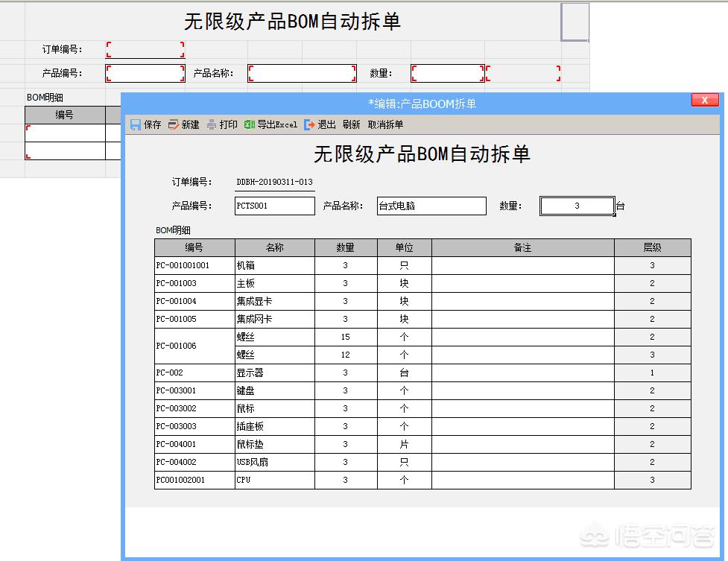Click the floppy disk icon on toolbar
The height and width of the screenshot is (561, 728).
(x=135, y=124)
